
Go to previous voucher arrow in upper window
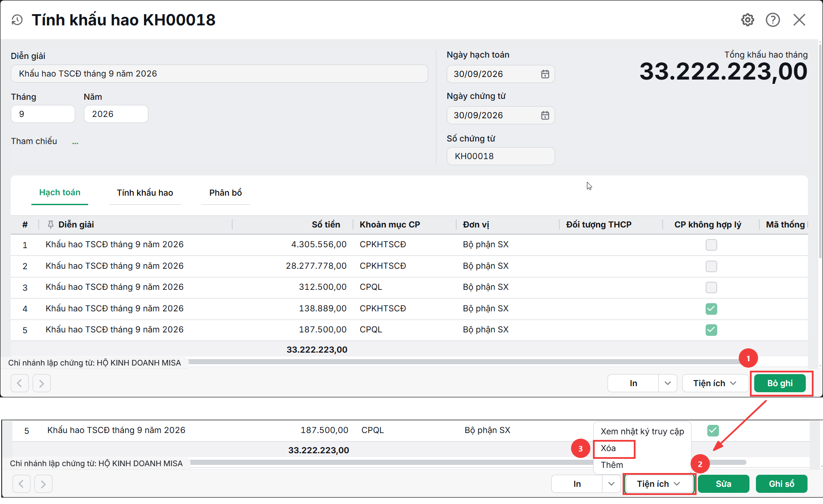20,383
